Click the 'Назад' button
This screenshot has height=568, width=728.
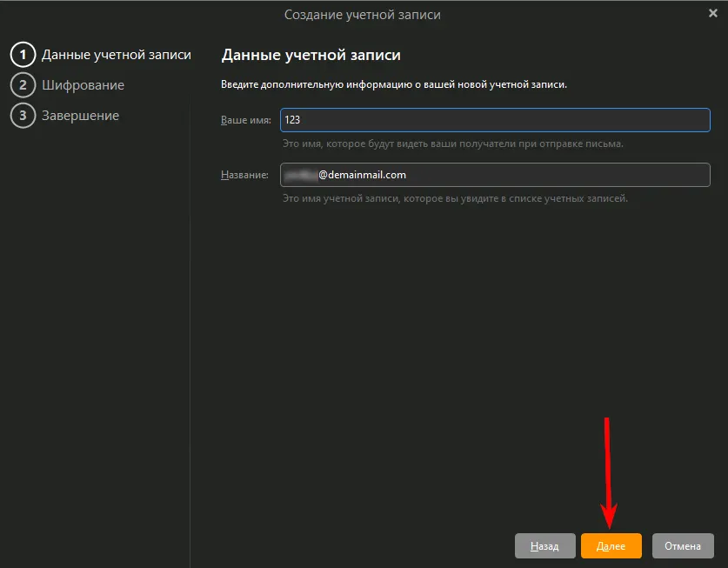coord(544,546)
